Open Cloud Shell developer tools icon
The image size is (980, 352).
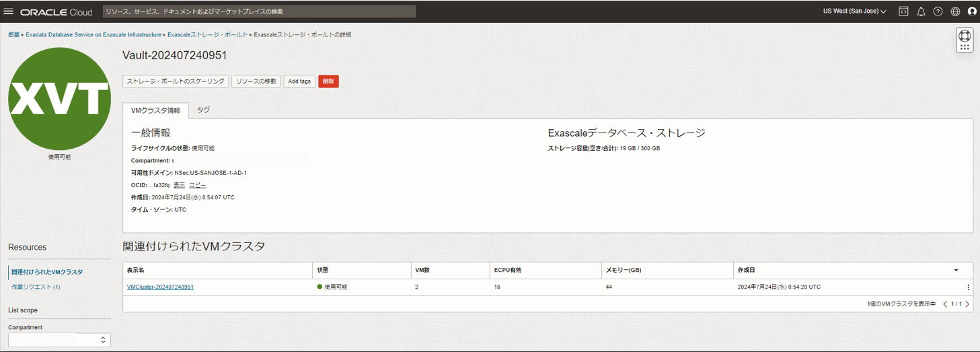tap(903, 11)
